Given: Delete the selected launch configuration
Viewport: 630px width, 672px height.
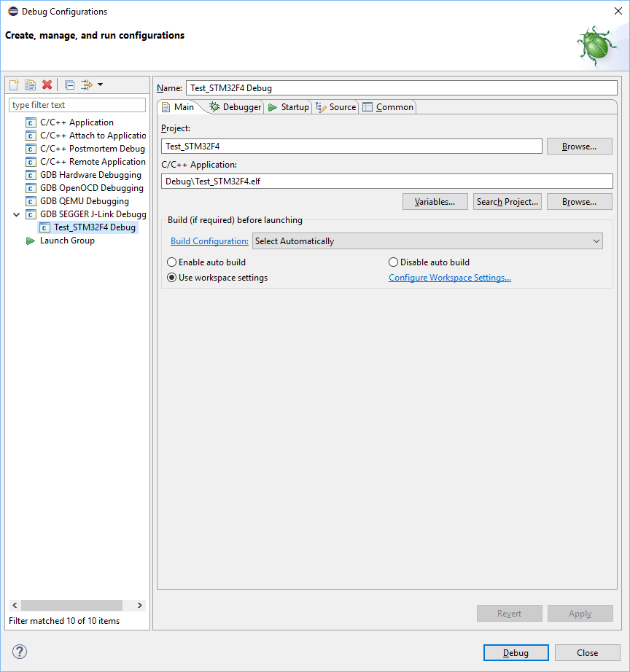Looking at the screenshot, I should pyautogui.click(x=47, y=85).
